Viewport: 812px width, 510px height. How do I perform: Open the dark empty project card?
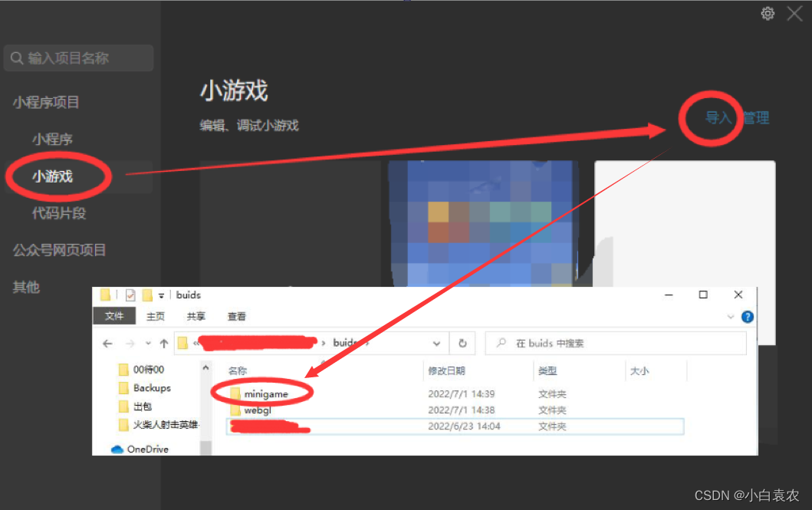pyautogui.click(x=291, y=224)
